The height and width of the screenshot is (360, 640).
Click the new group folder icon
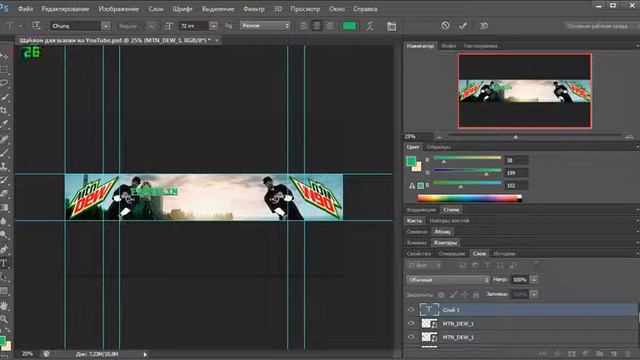coord(600,353)
